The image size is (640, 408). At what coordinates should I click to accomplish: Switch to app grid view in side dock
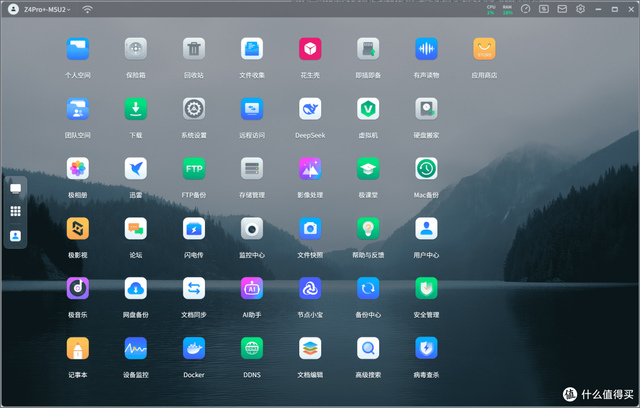(16, 211)
